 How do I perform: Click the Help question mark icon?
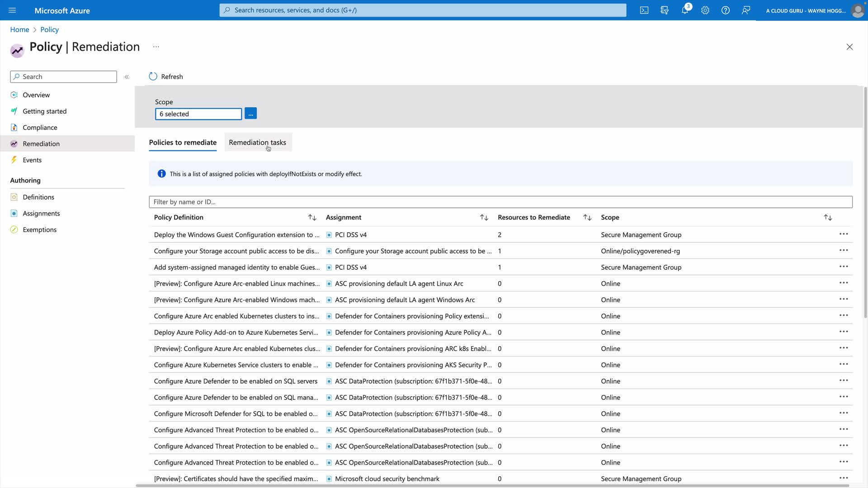point(725,10)
